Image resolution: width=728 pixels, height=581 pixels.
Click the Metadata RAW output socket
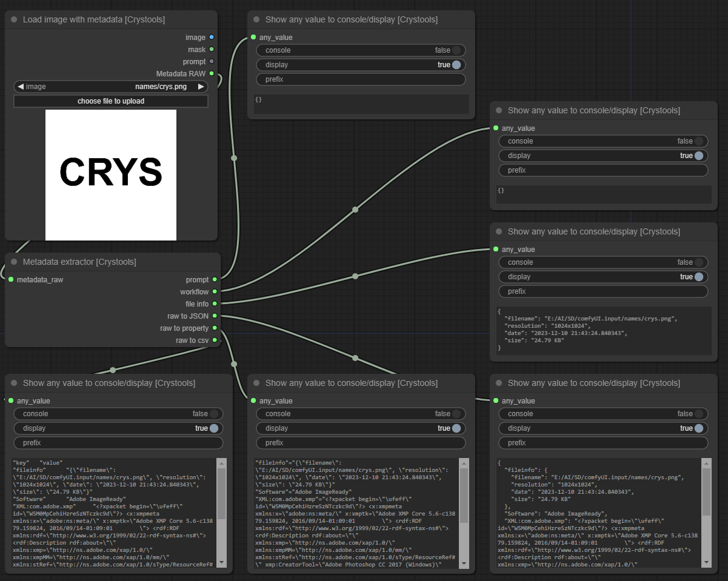pos(212,73)
